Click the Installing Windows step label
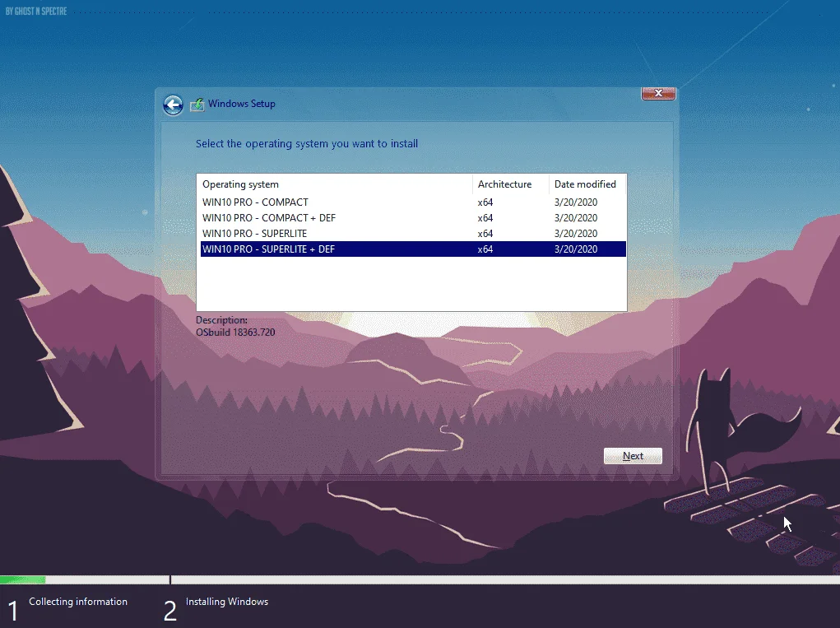 coord(227,602)
